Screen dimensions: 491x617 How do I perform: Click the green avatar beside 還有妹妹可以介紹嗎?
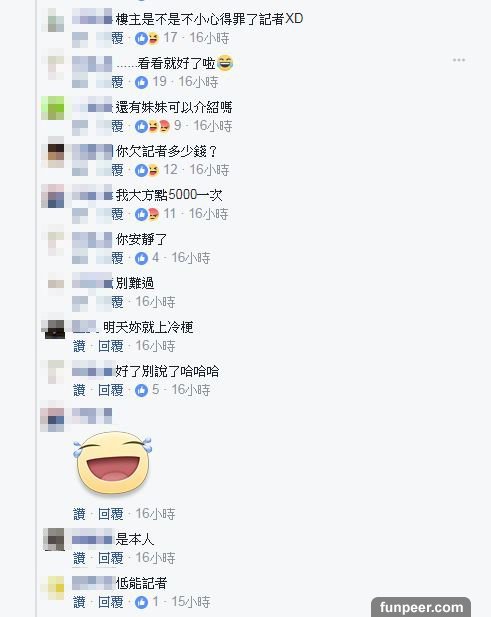click(53, 108)
